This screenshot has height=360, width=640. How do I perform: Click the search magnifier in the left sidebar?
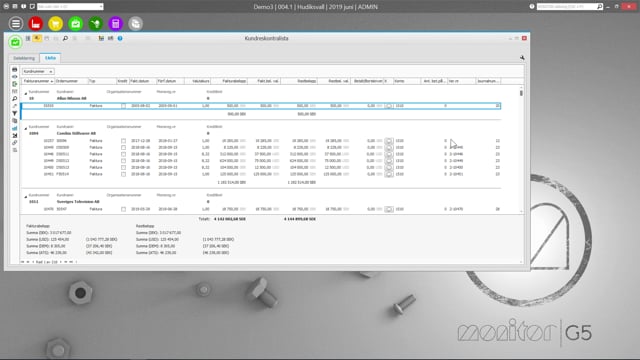tap(15, 99)
